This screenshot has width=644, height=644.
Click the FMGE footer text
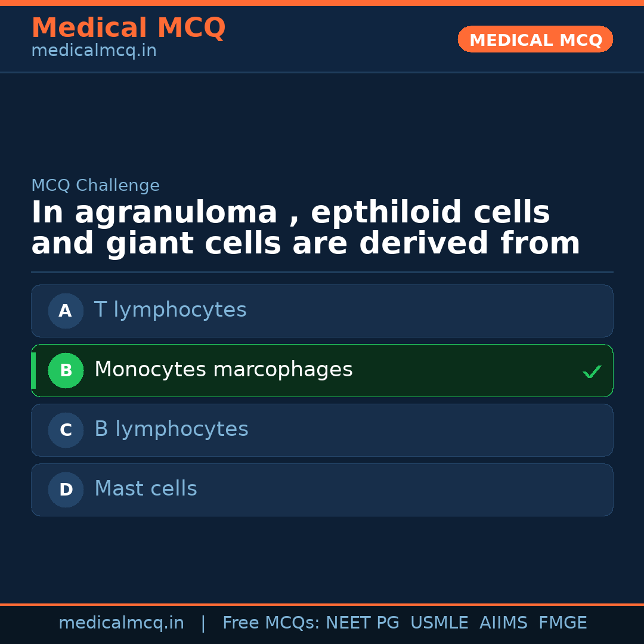pyautogui.click(x=562, y=623)
